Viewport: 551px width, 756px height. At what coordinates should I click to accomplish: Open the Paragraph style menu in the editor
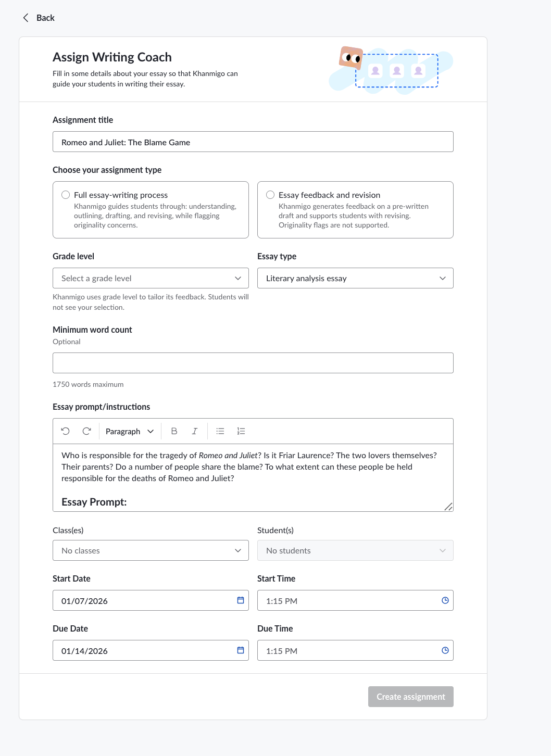(129, 431)
